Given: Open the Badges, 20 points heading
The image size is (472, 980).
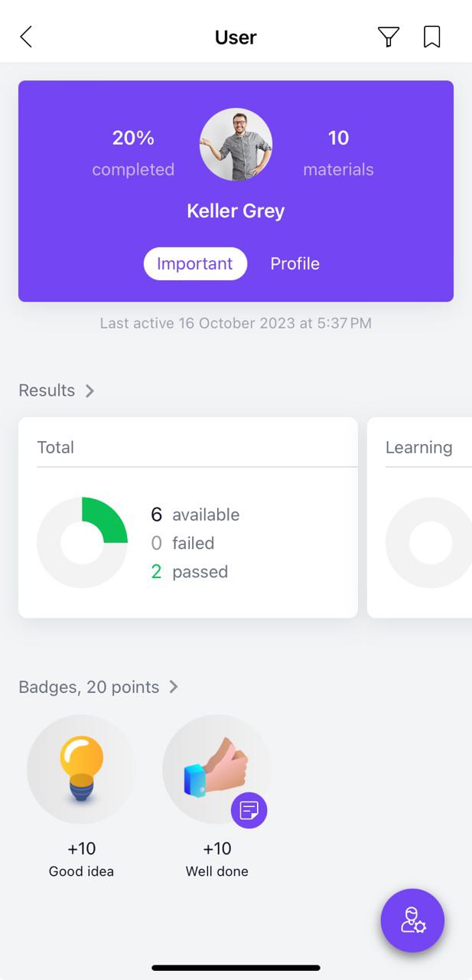Looking at the screenshot, I should 89,687.
